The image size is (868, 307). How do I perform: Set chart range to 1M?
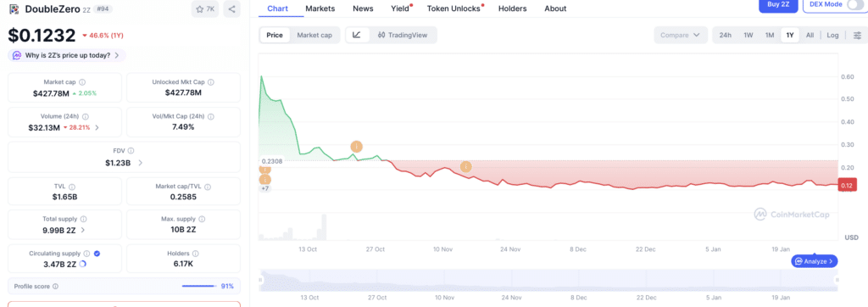[x=770, y=35]
